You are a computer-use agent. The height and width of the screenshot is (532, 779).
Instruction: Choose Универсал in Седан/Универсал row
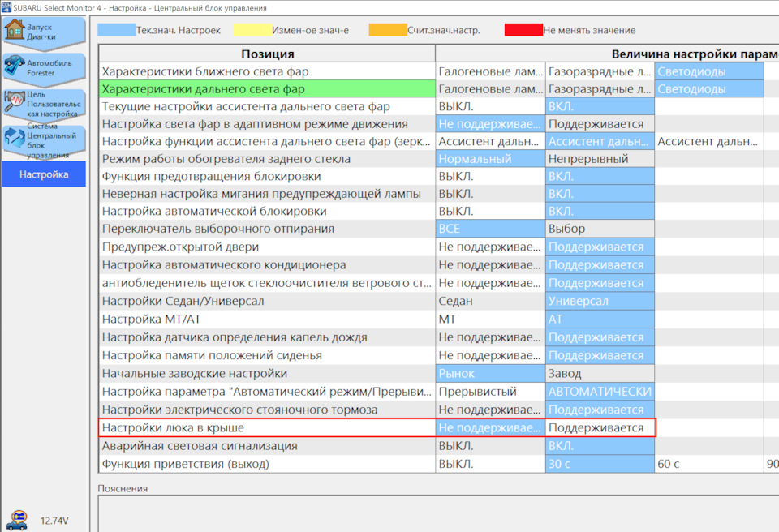(600, 301)
